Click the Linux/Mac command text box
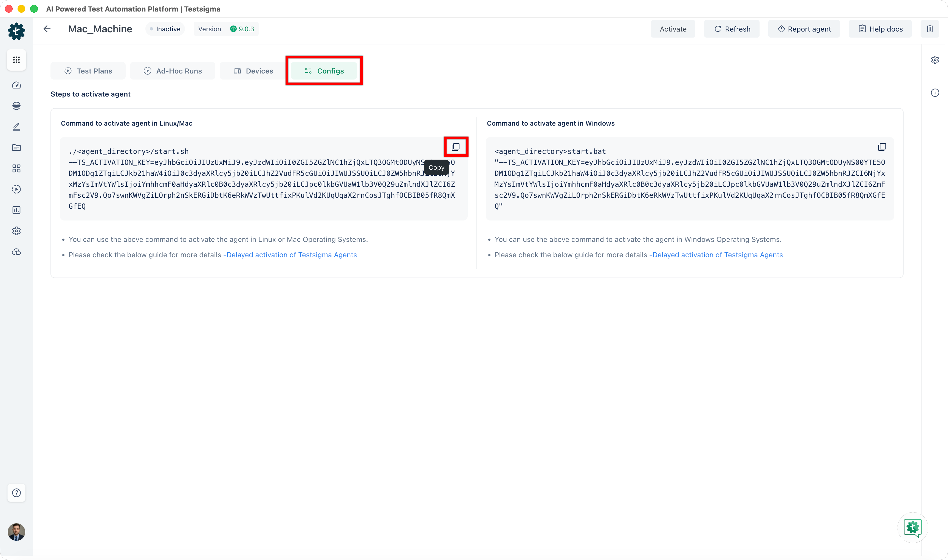 click(263, 179)
